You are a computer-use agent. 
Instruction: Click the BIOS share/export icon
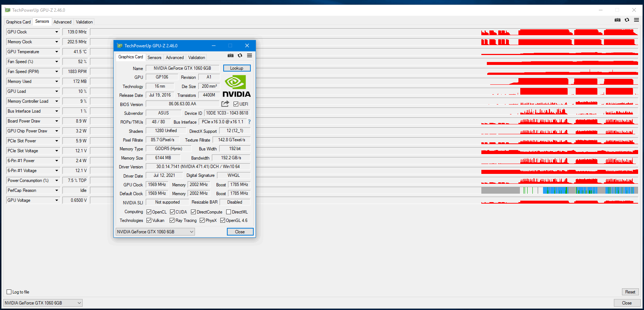point(225,104)
